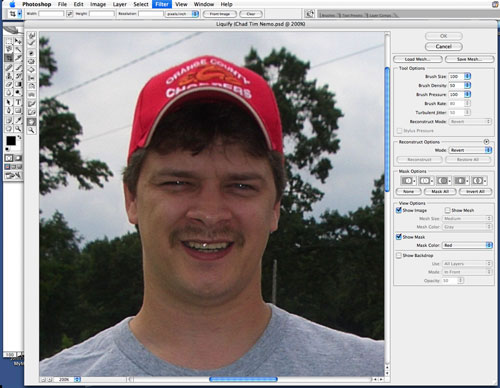Select the Zoom tool in Liquify toolbar
Screen dimensions: 500x388
31,130
